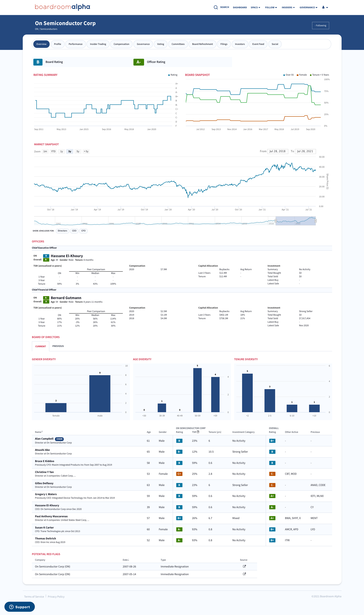Click the To date field Jul 28, 2021

(x=305, y=151)
